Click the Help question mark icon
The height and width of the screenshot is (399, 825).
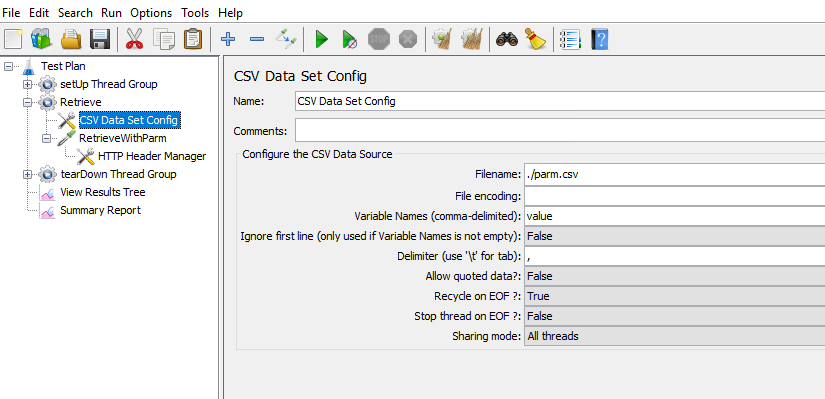pyautogui.click(x=600, y=39)
